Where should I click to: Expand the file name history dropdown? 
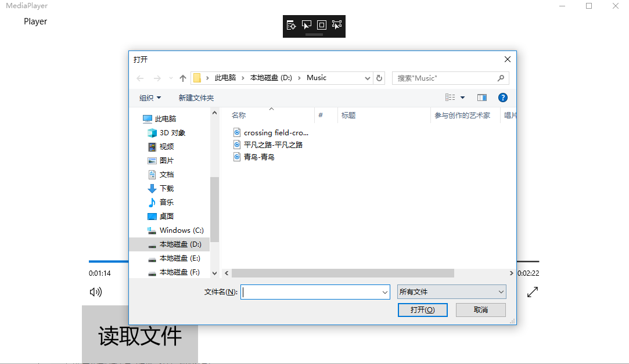pos(385,293)
